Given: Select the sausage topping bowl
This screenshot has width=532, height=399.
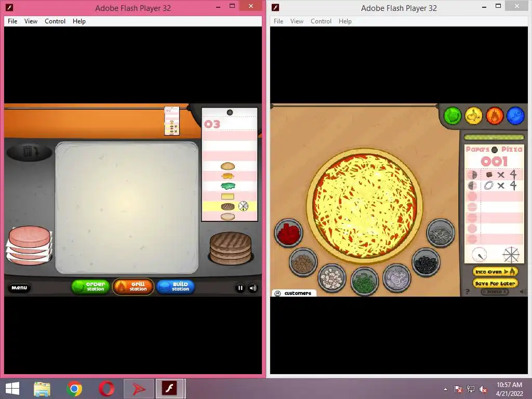Looking at the screenshot, I should 303,262.
